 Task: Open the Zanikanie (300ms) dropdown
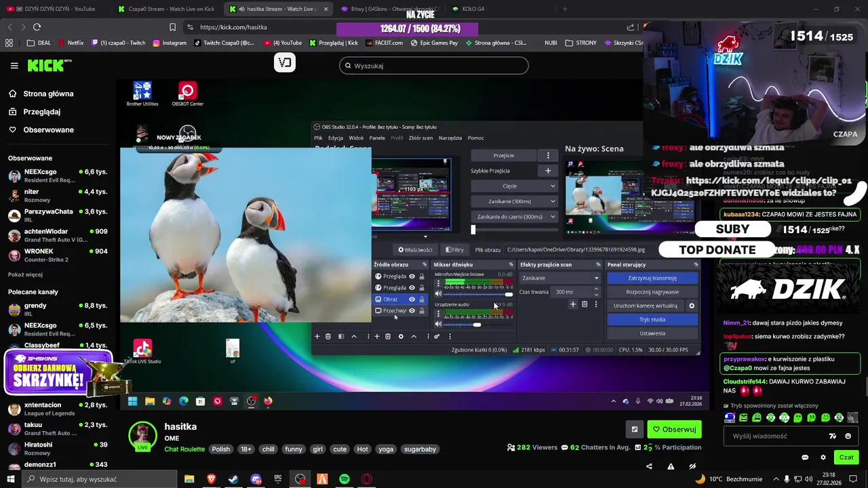[x=514, y=201]
